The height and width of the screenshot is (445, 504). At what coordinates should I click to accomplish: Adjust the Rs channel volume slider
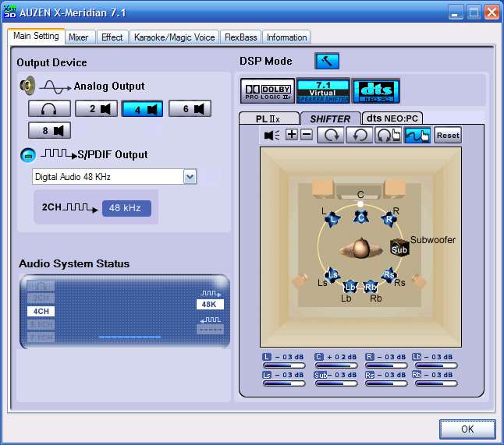pyautogui.click(x=386, y=383)
